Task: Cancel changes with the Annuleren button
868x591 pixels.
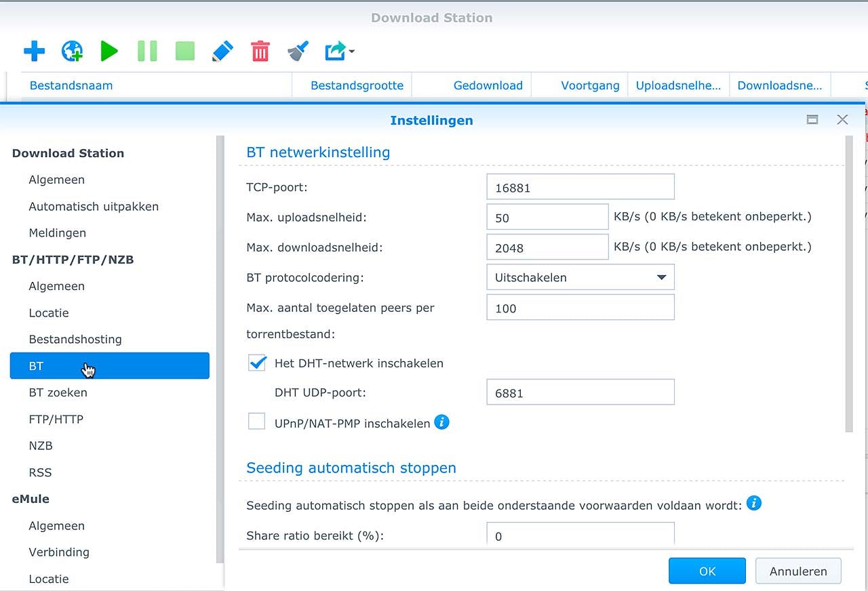Action: (798, 571)
